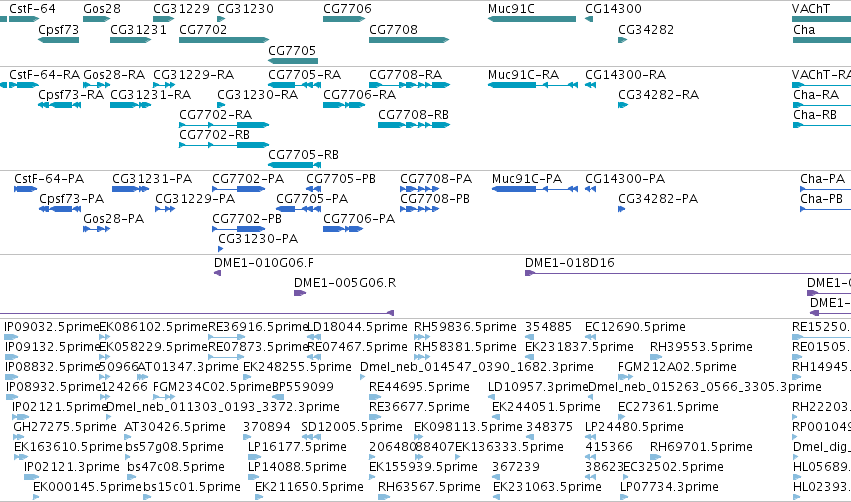Open the Muc91C-PA coding feature
This screenshot has width=851, height=502.
[x=535, y=189]
